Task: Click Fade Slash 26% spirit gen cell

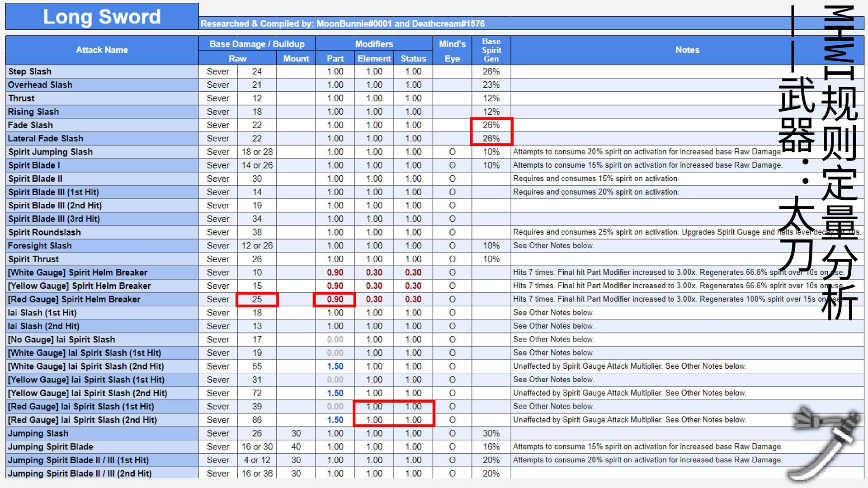Action: [x=491, y=125]
